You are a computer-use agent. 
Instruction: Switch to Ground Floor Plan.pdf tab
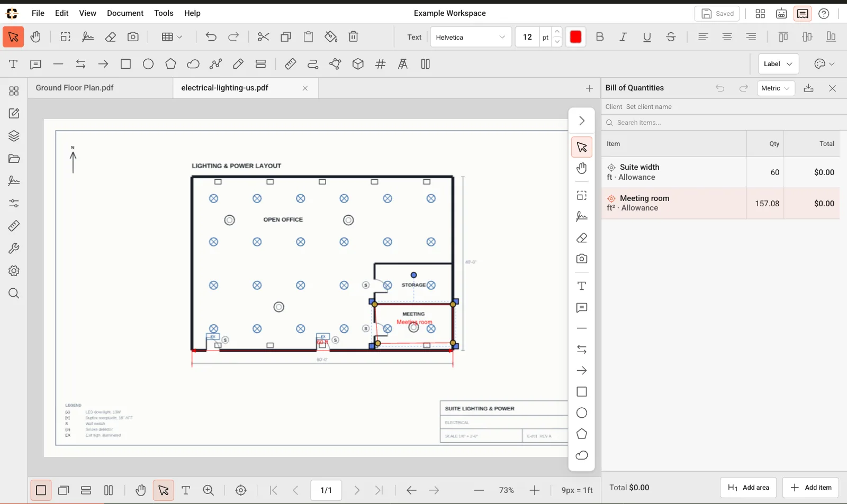(x=101, y=88)
